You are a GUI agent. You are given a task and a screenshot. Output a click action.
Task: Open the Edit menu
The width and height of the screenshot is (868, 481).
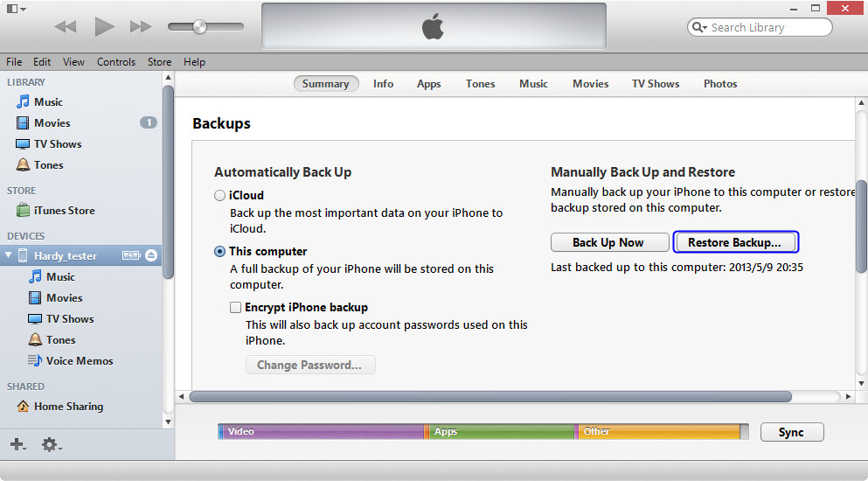tap(41, 61)
